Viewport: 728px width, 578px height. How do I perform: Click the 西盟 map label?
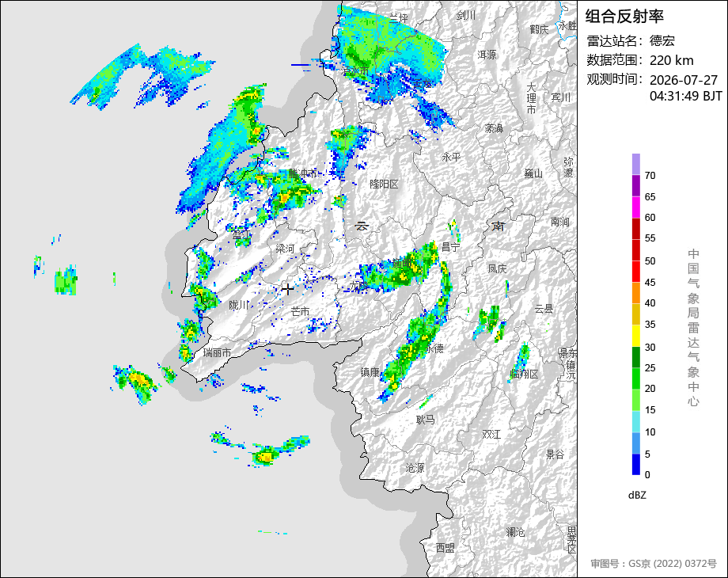pos(445,548)
